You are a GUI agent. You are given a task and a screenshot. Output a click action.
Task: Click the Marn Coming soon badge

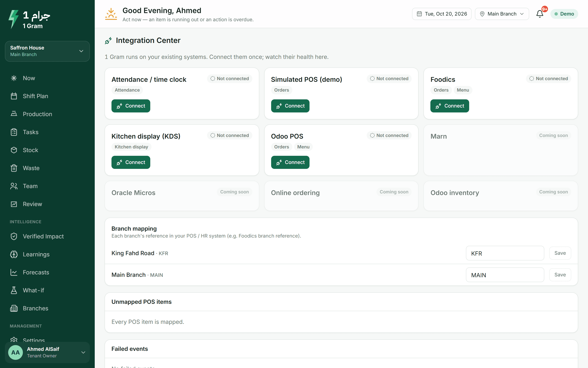click(553, 135)
